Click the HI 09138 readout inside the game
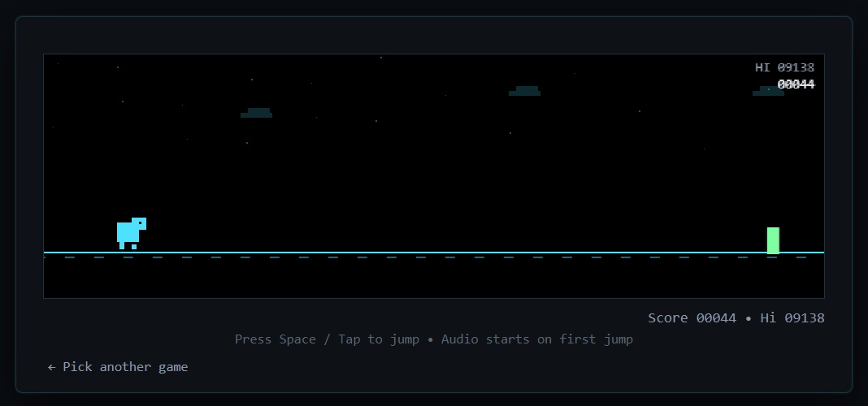 784,67
